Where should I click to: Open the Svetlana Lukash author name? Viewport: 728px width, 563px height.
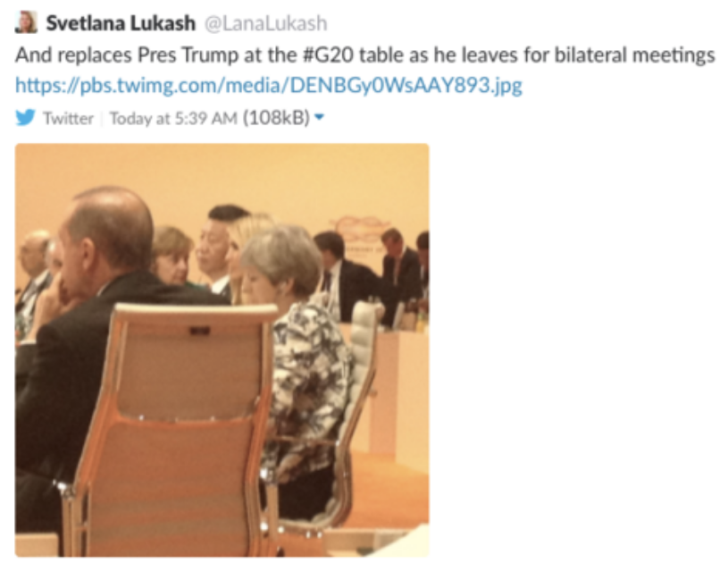(x=121, y=22)
